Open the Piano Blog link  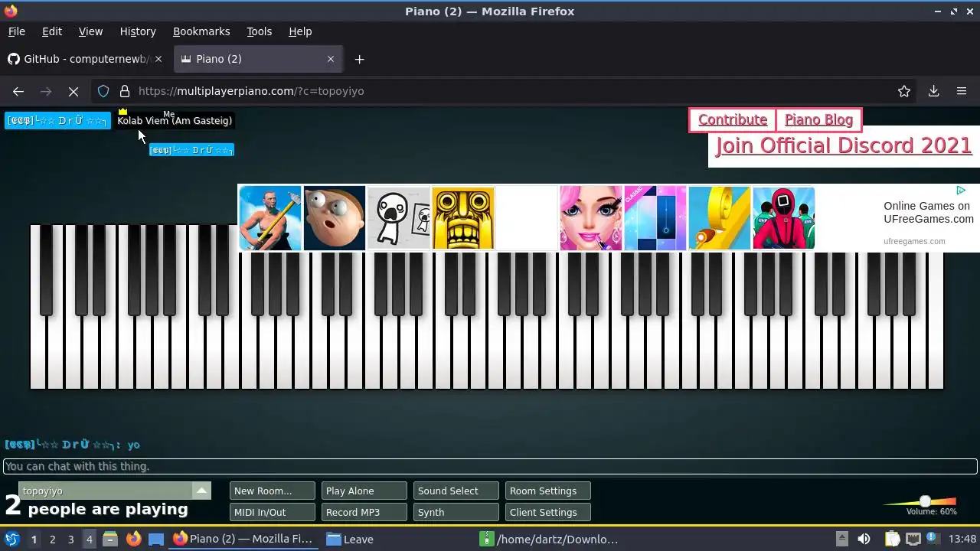[818, 120]
